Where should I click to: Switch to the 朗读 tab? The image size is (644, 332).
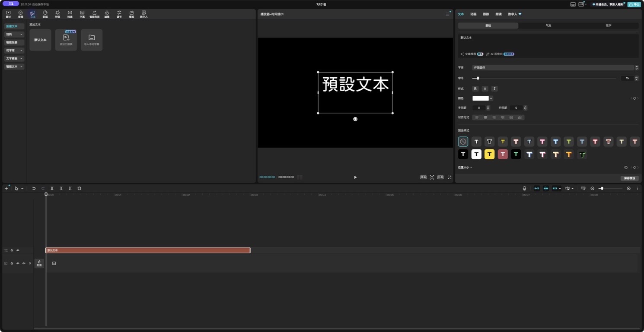[x=498, y=14]
